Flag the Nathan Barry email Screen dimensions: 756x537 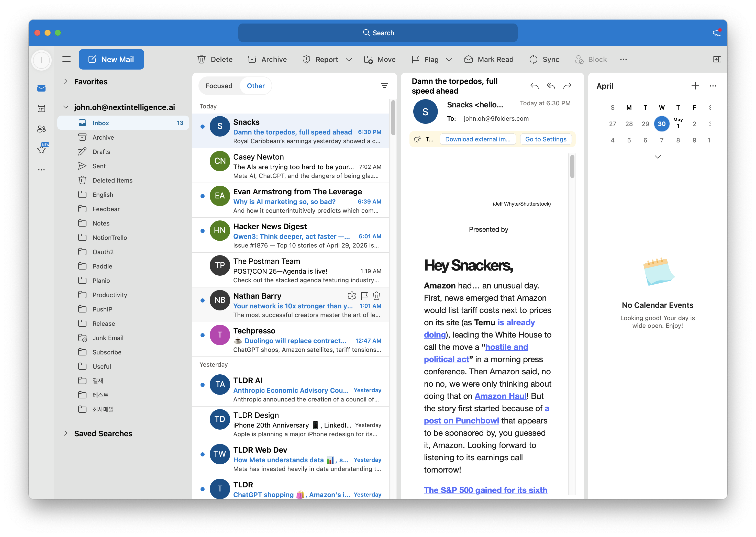click(364, 295)
